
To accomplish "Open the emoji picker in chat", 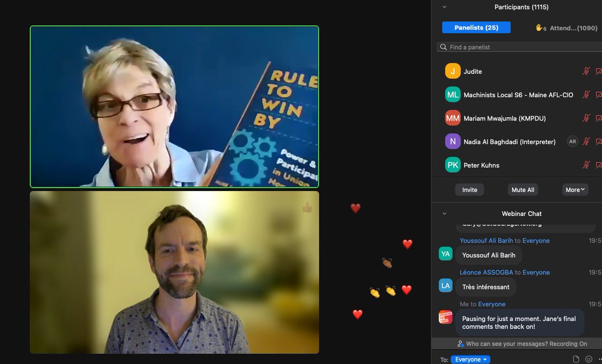I will point(589,359).
